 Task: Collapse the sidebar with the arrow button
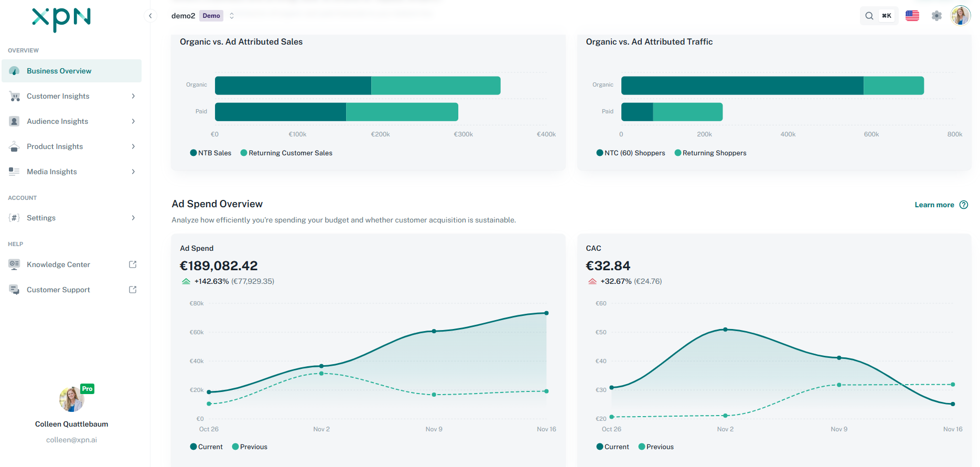[150, 16]
